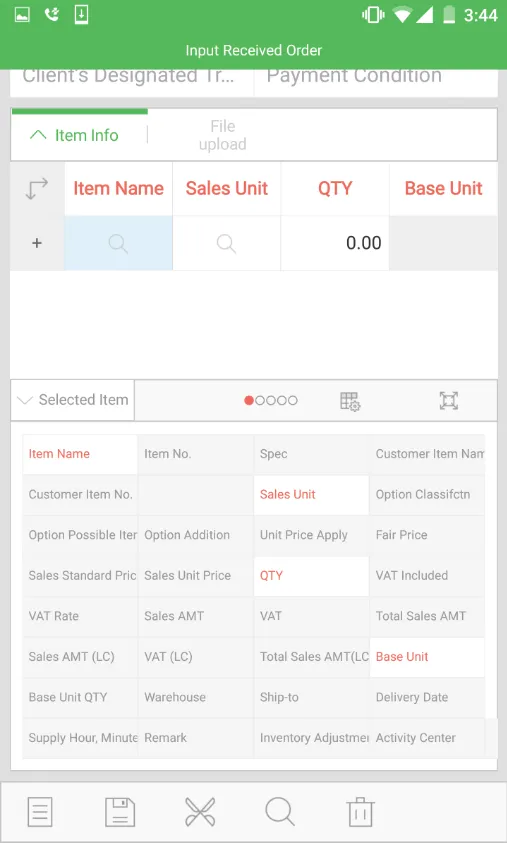Select the Sales Unit Price cell
The image size is (507, 843).
tap(196, 576)
